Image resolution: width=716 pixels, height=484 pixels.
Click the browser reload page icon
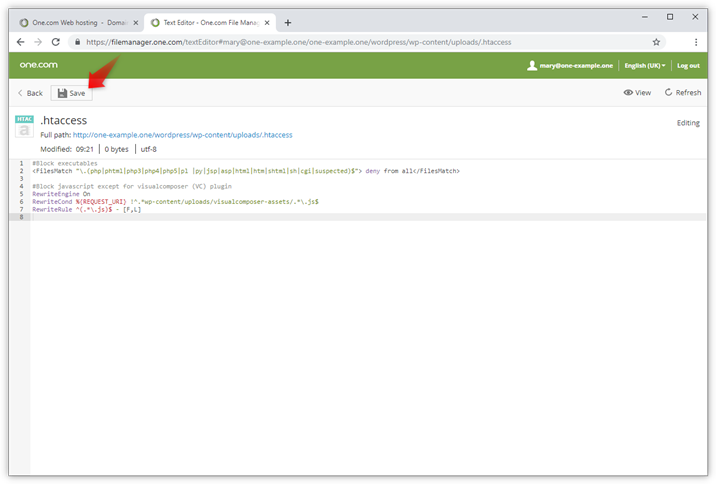pyautogui.click(x=56, y=42)
